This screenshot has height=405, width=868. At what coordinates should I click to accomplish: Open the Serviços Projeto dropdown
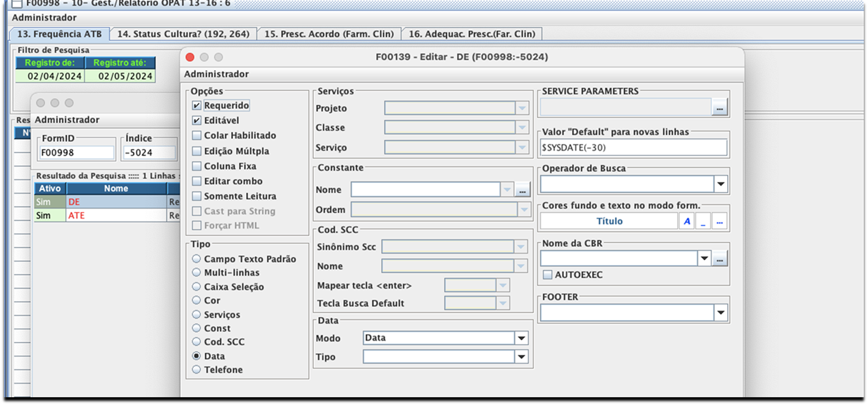coord(523,109)
